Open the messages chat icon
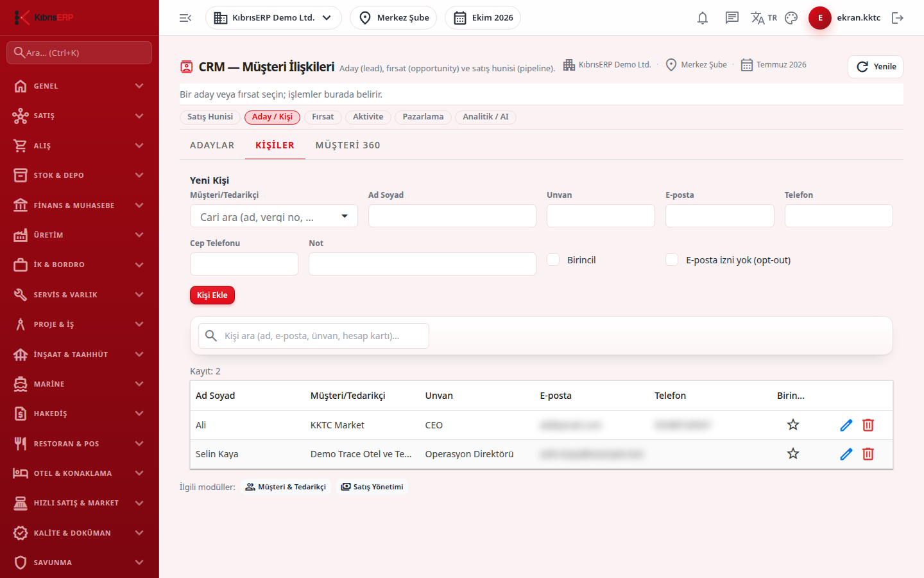Viewport: 924px width, 578px height. [x=732, y=18]
